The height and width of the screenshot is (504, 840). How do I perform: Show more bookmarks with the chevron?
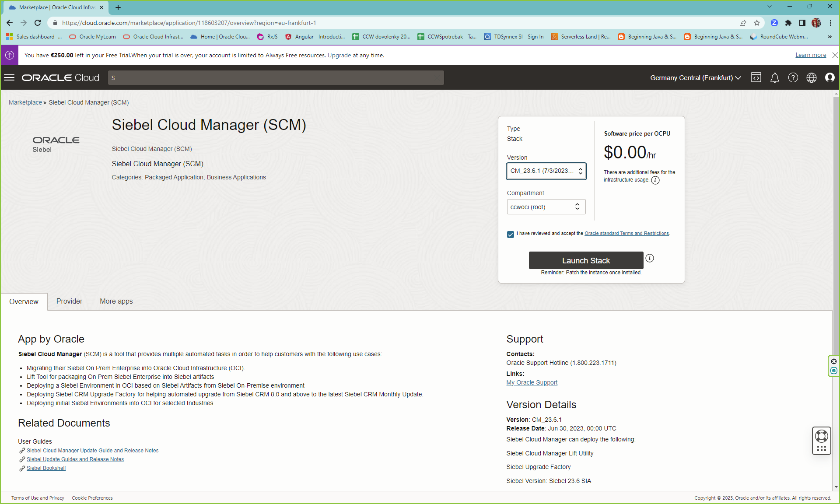coord(830,37)
